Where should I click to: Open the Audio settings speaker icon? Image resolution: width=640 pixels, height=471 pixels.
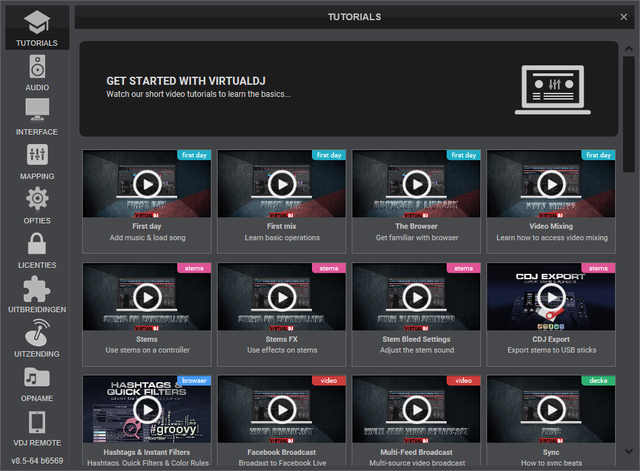(37, 67)
